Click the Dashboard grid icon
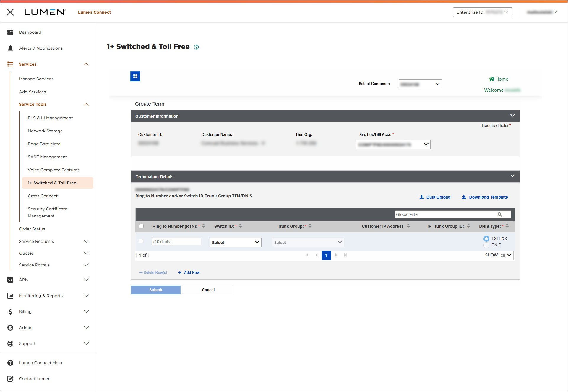The width and height of the screenshot is (568, 392). pos(10,32)
